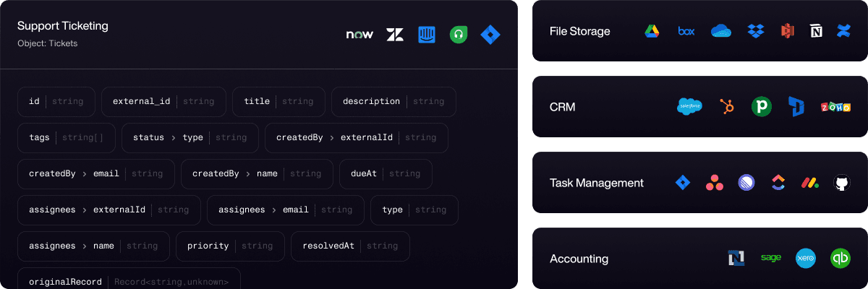The width and height of the screenshot is (868, 289).
Task: Choose the HubSpot icon
Action: pyautogui.click(x=727, y=107)
